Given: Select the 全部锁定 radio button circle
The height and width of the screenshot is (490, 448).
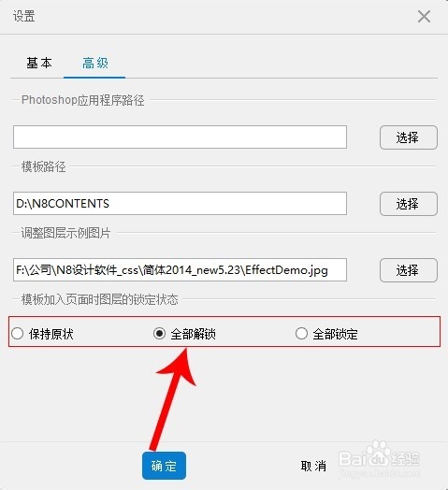Looking at the screenshot, I should coord(301,334).
